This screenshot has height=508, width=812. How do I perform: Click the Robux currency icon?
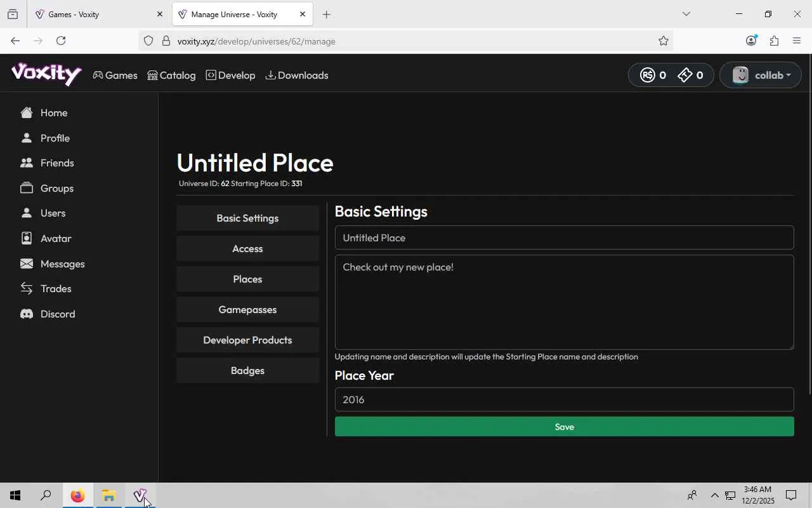point(647,76)
